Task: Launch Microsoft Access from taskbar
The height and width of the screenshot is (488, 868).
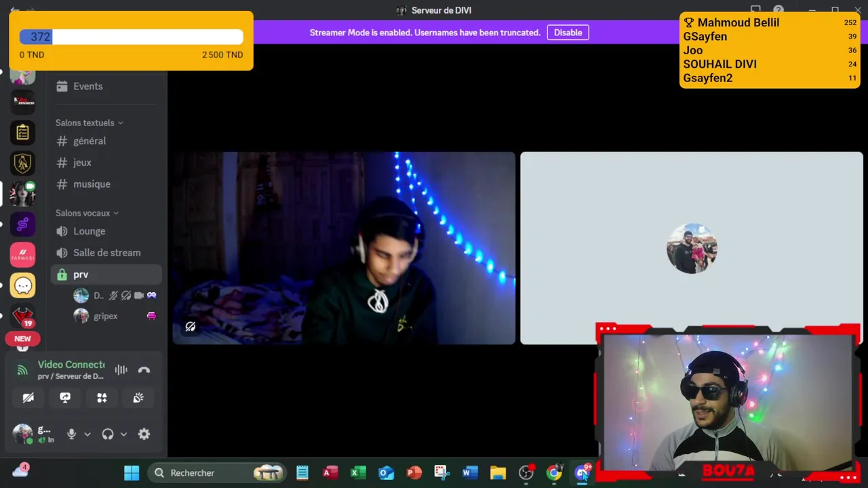Action: [330, 473]
